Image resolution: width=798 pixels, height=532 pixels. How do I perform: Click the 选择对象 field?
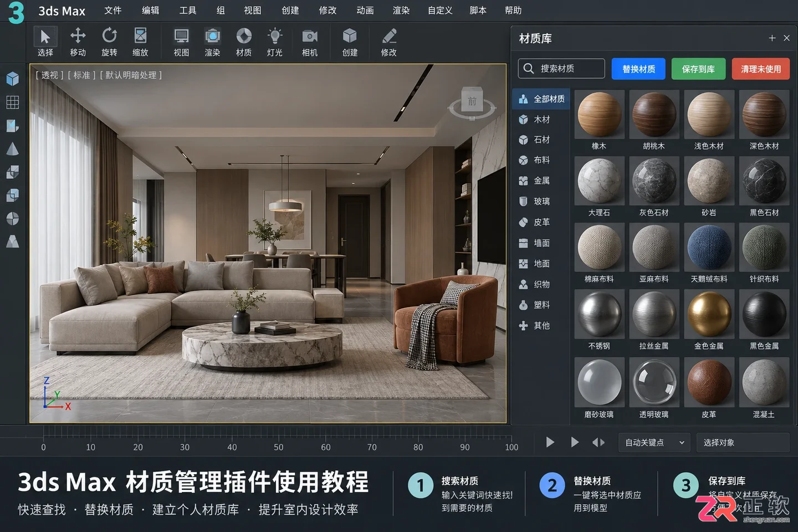click(743, 442)
